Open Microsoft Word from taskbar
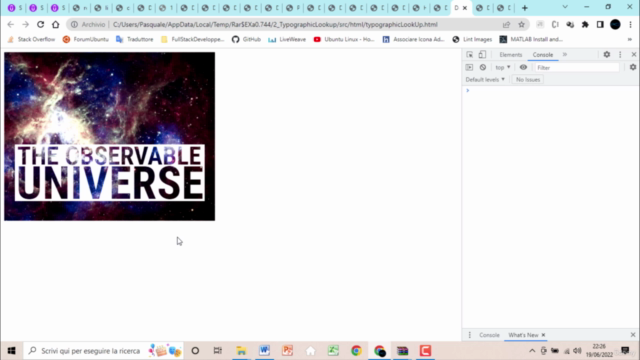This screenshot has width=640, height=360. point(264,351)
